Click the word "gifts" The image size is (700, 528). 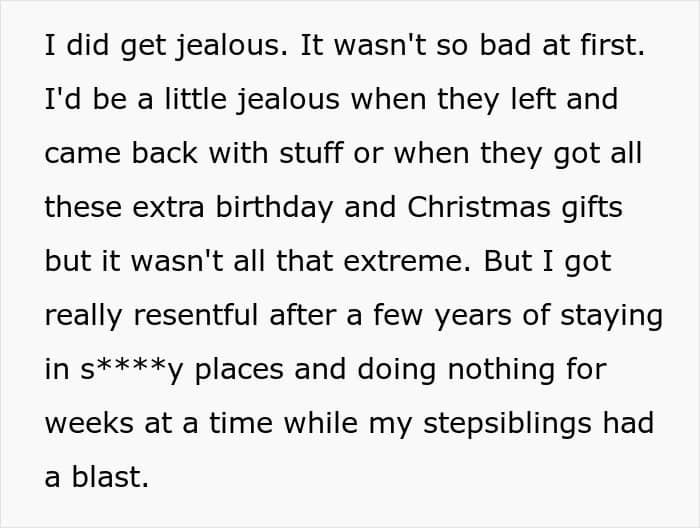tap(595, 208)
